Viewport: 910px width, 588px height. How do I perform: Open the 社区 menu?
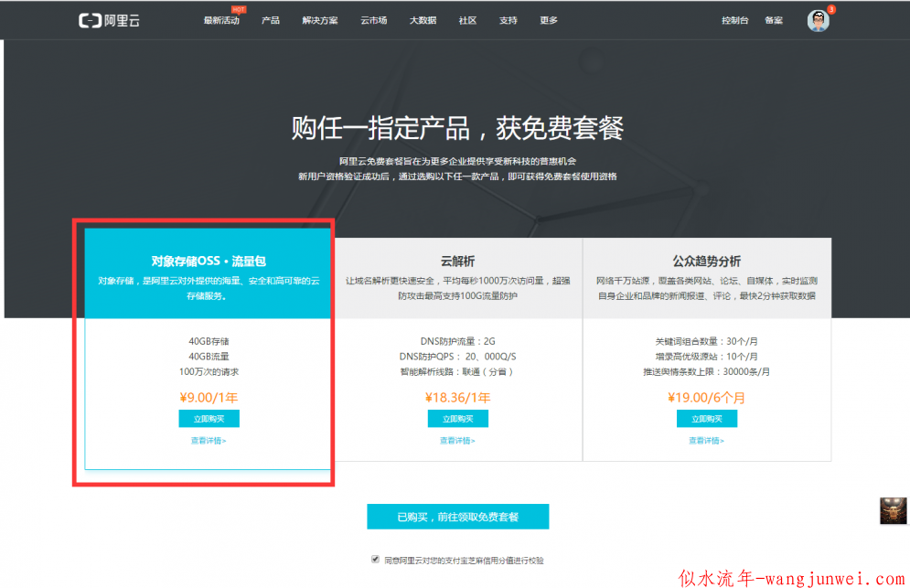[x=467, y=20]
